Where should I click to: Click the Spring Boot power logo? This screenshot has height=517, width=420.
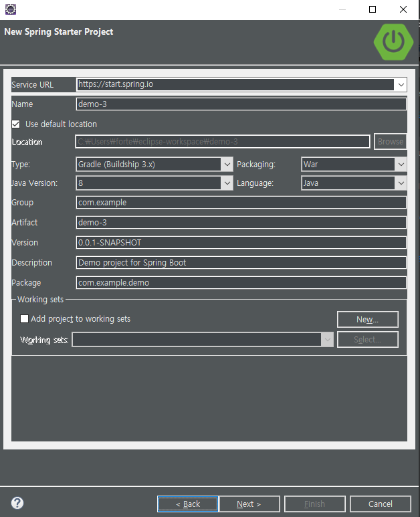(393, 42)
